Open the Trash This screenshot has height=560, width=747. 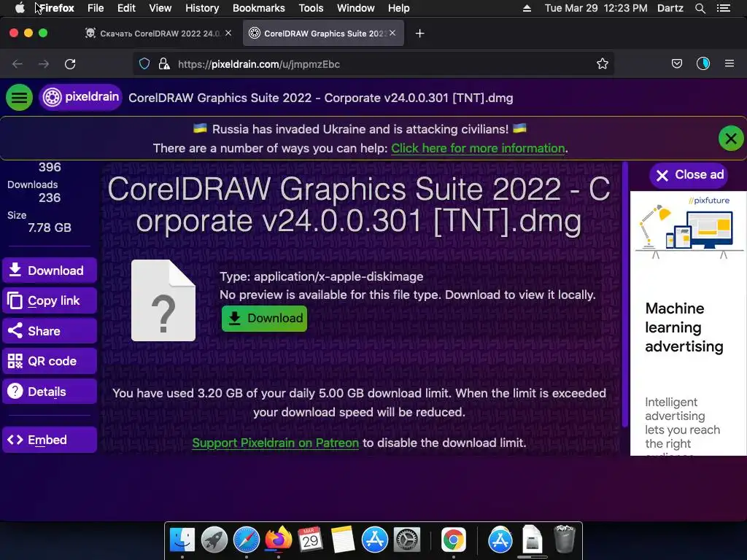point(564,539)
